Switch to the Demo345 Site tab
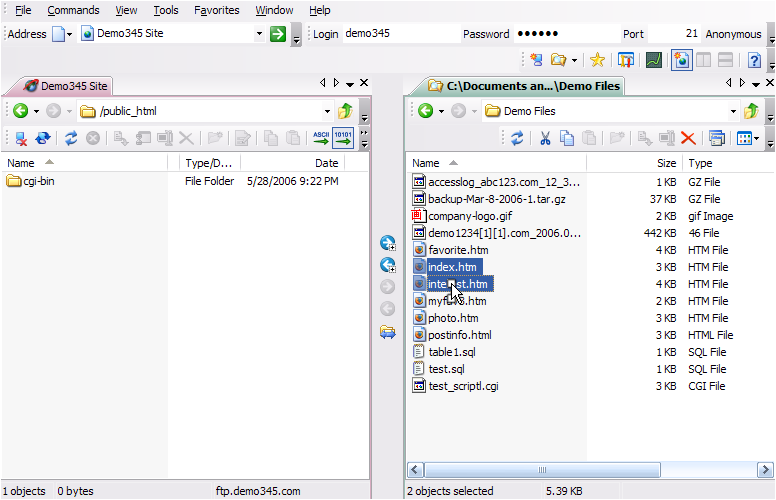Screen dimensions: 776x500 point(66,86)
